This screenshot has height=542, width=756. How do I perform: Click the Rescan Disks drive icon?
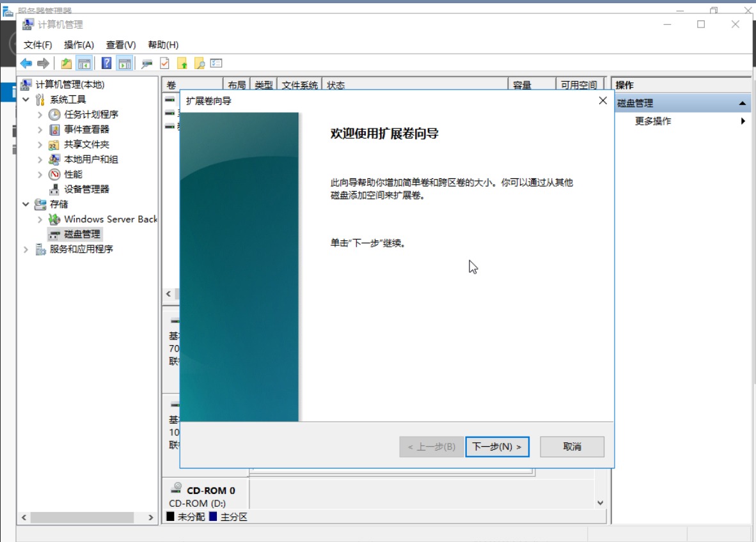pos(146,63)
